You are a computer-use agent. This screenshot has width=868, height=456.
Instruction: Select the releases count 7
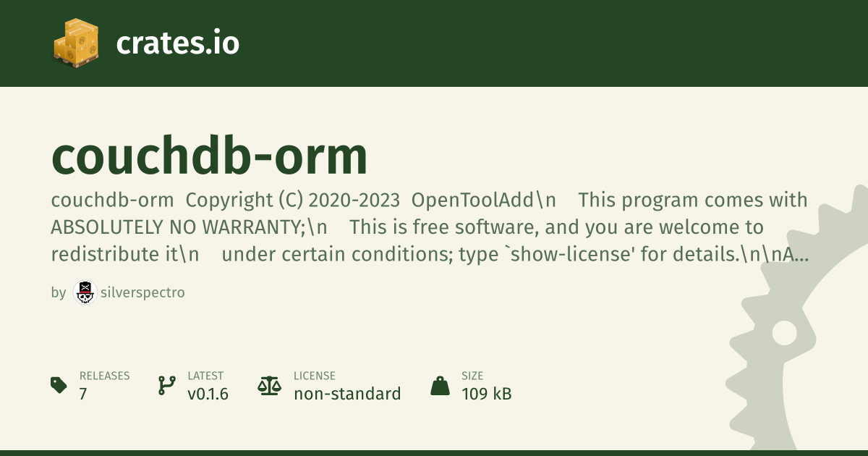(x=83, y=394)
